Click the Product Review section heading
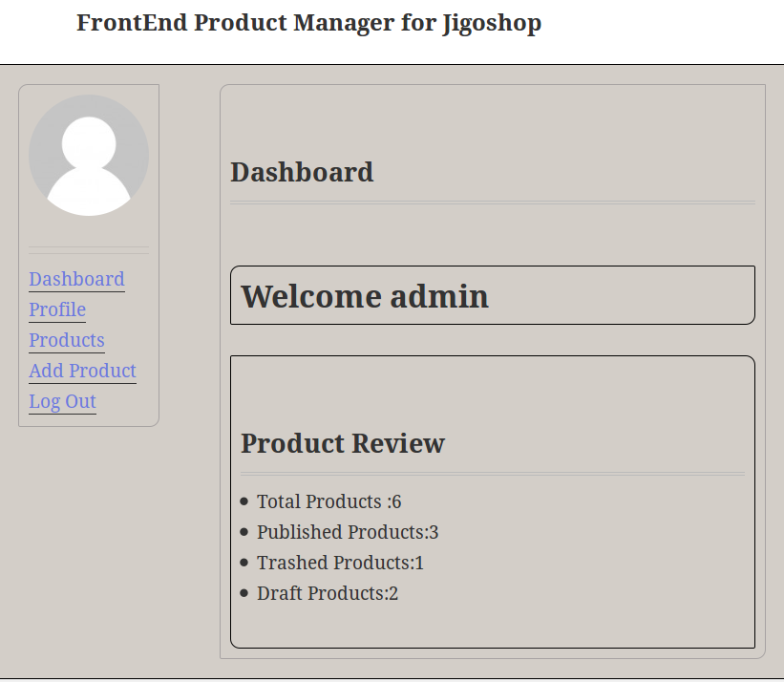The image size is (784, 682). tap(343, 443)
